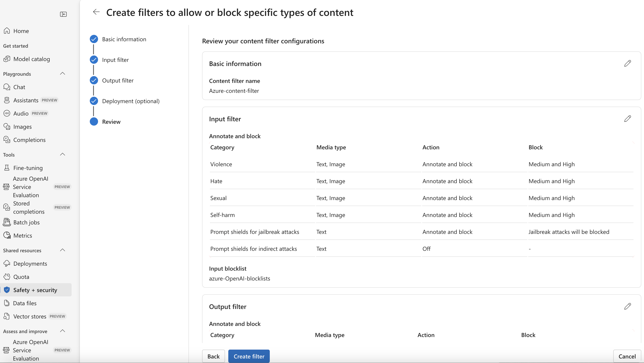Viewport: 644px width, 363px height.
Task: Collapse the Playgrounds section
Action: 63,74
